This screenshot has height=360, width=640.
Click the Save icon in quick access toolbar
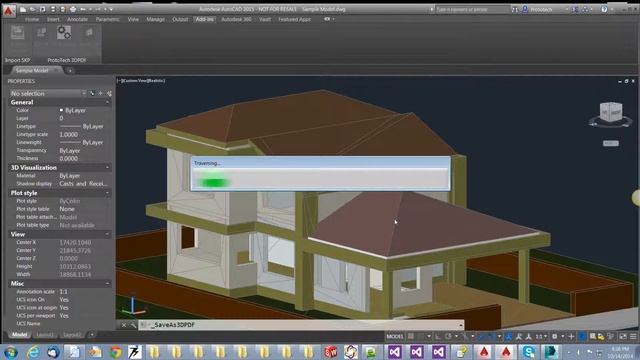(x=42, y=9)
